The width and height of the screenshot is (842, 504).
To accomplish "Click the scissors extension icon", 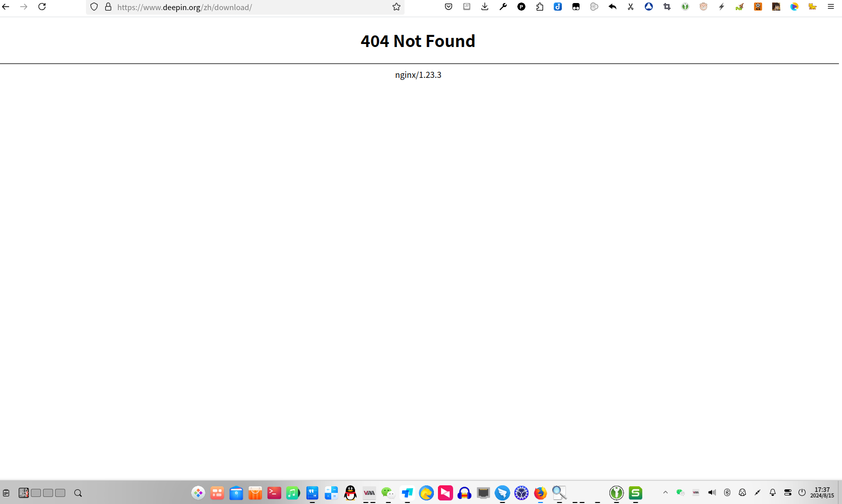I will [x=631, y=7].
